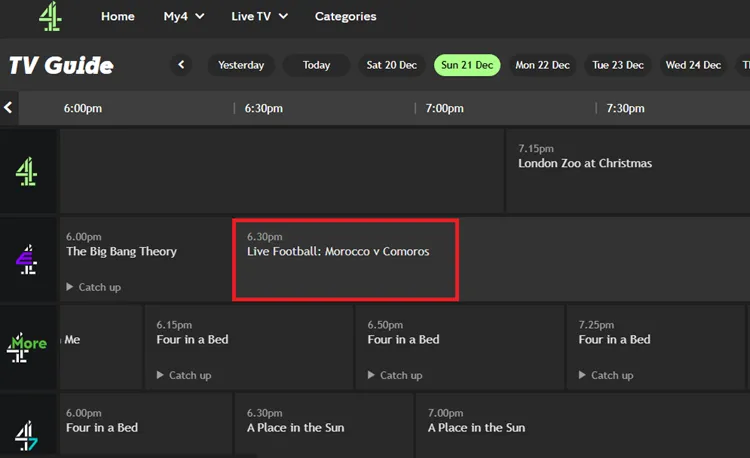Screen dimensions: 750x458
Task: Click the Channel 4 logo in header
Action: click(x=50, y=17)
